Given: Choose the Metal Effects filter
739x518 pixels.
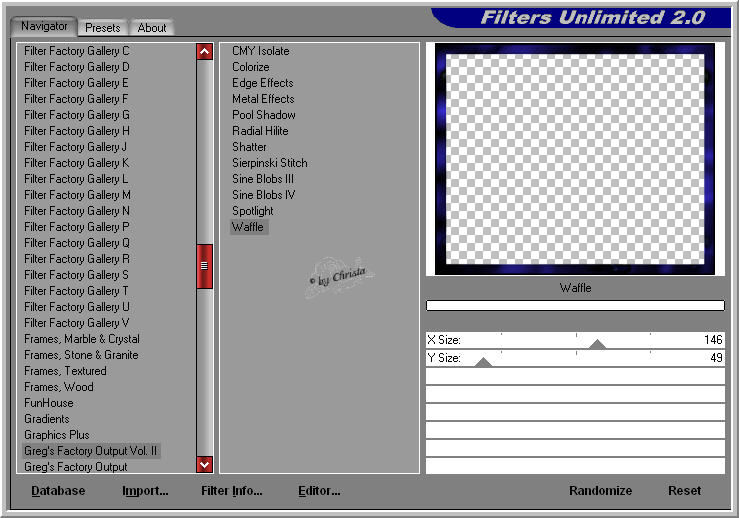Looking at the screenshot, I should click(263, 99).
